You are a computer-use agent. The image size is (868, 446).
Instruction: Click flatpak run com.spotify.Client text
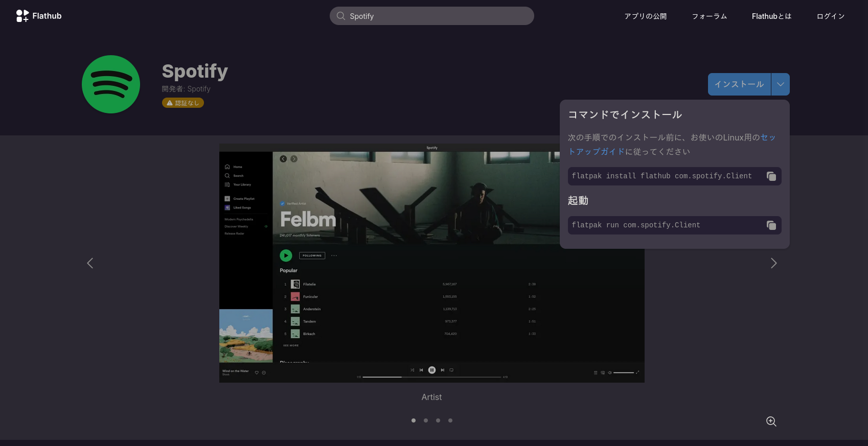[636, 225]
